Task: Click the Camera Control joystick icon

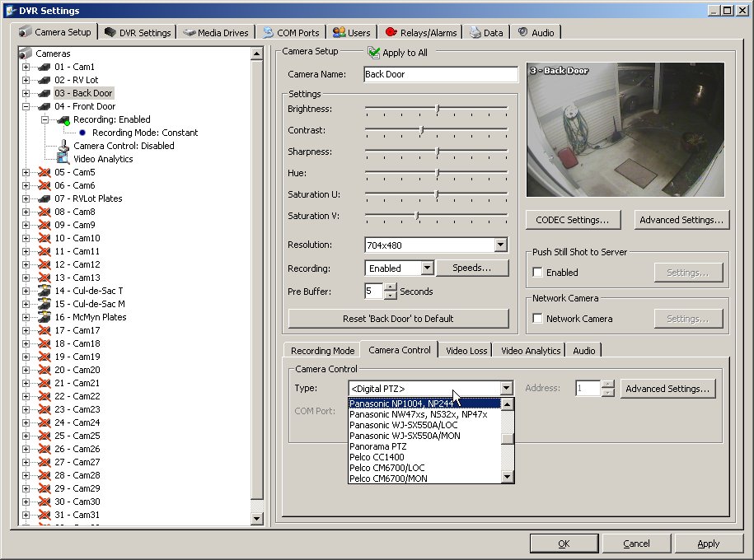Action: pyautogui.click(x=63, y=146)
